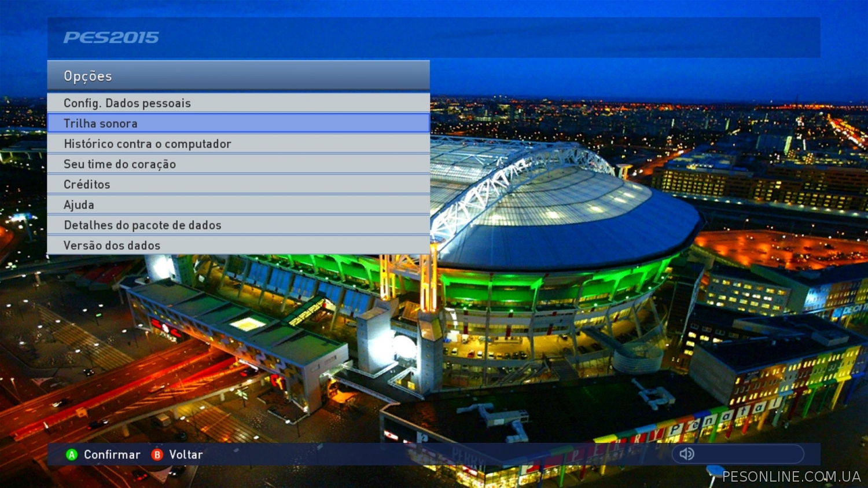
Task: Select the Ajuda menu item
Action: point(238,204)
